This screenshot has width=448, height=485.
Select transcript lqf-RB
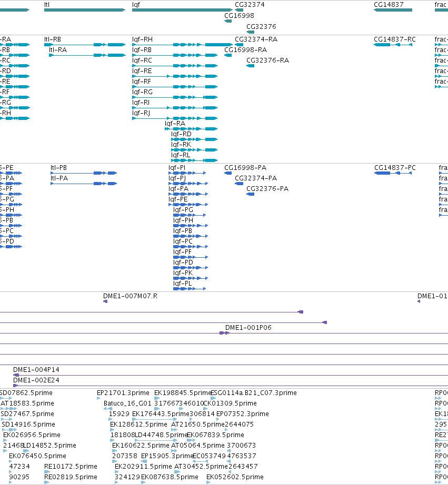[x=175, y=55]
